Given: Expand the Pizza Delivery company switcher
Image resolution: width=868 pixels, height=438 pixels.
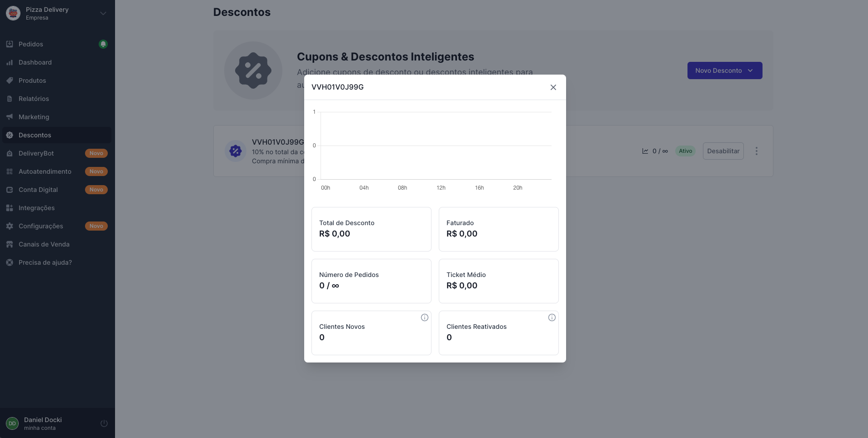Looking at the screenshot, I should [103, 13].
